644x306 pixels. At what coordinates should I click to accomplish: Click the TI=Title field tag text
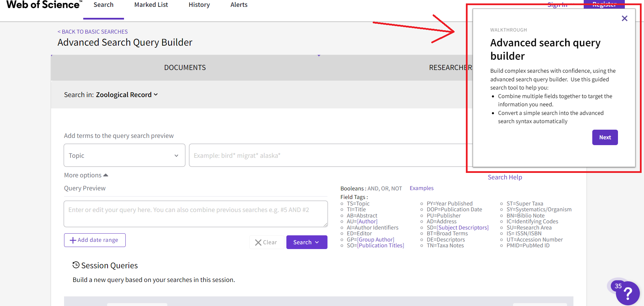coord(356,210)
